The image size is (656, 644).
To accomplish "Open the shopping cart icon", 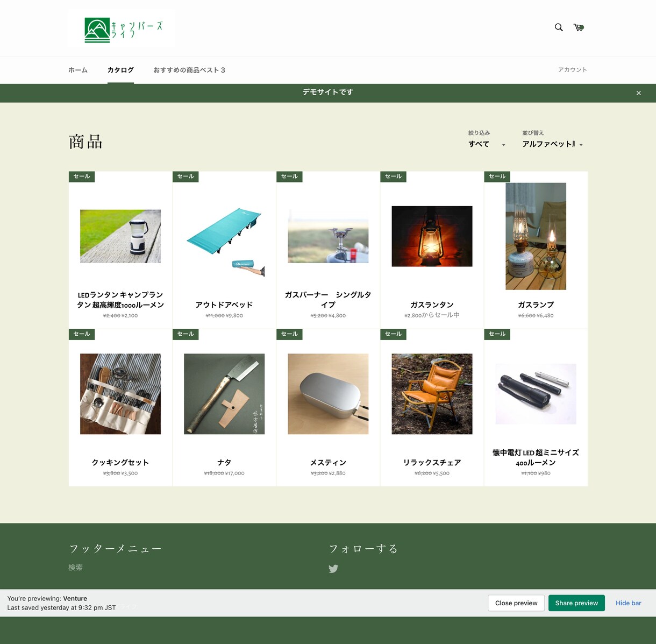I will point(579,27).
